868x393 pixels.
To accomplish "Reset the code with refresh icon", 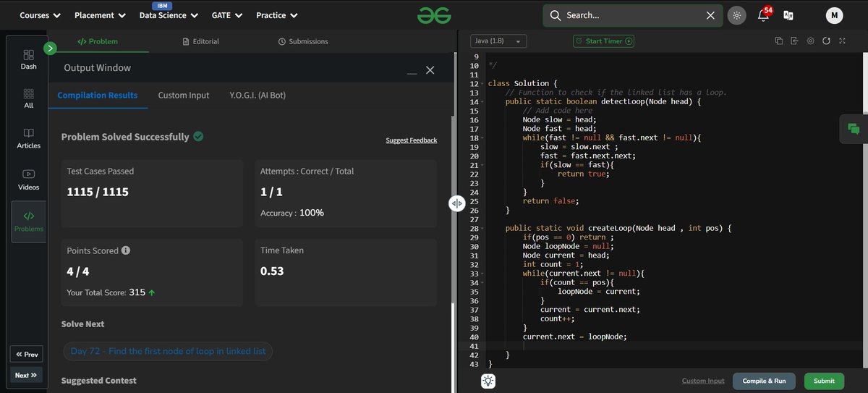I will (x=826, y=41).
